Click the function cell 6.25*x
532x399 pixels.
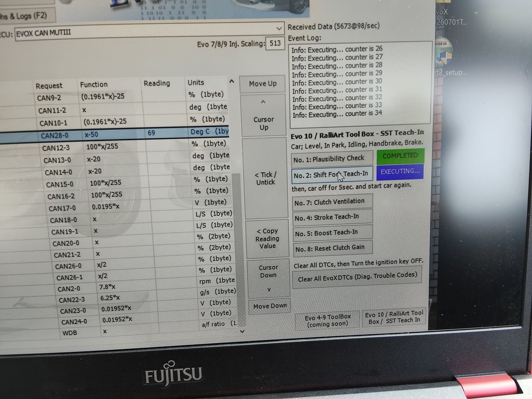coord(110,297)
